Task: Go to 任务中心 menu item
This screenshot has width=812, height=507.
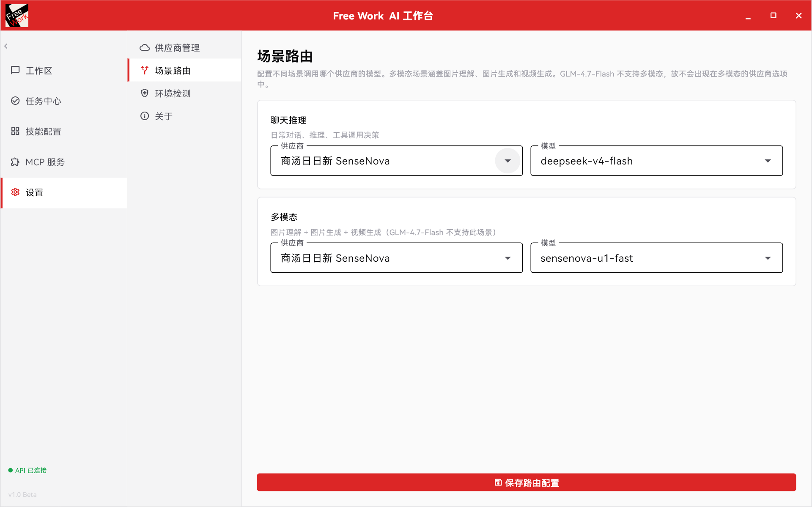Action: pyautogui.click(x=63, y=101)
